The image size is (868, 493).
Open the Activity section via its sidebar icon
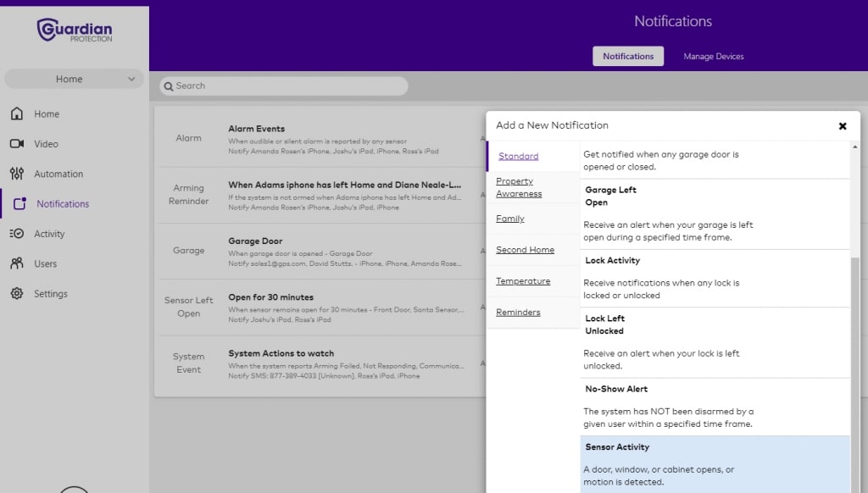pos(18,234)
